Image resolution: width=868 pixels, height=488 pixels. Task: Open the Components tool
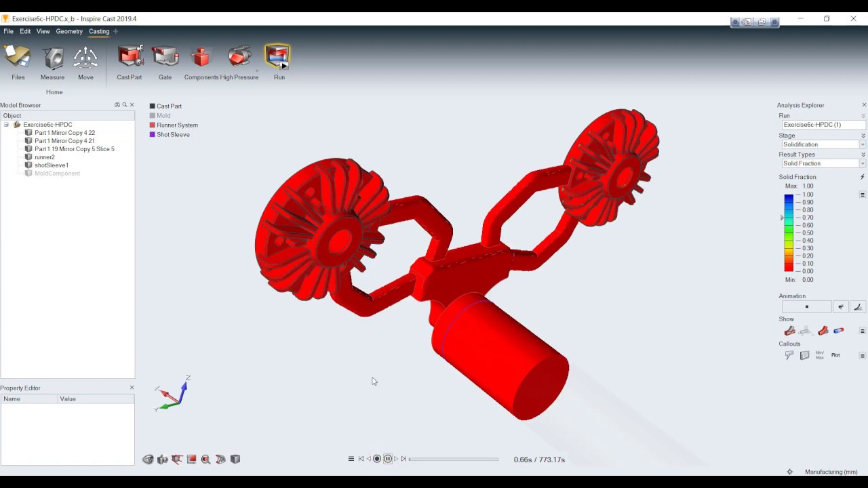201,63
